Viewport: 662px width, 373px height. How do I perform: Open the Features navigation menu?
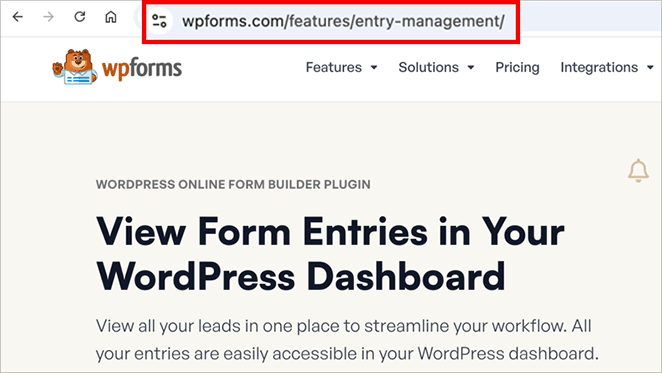(x=334, y=67)
